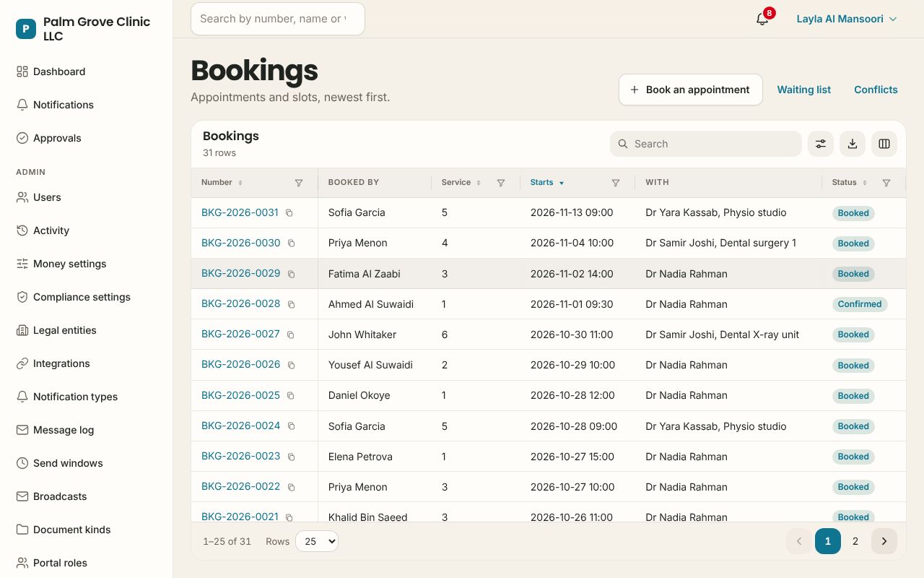Open the notifications bell in the header

[762, 19]
